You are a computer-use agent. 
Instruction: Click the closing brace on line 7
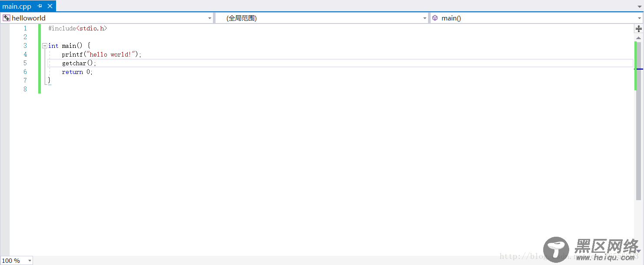49,81
